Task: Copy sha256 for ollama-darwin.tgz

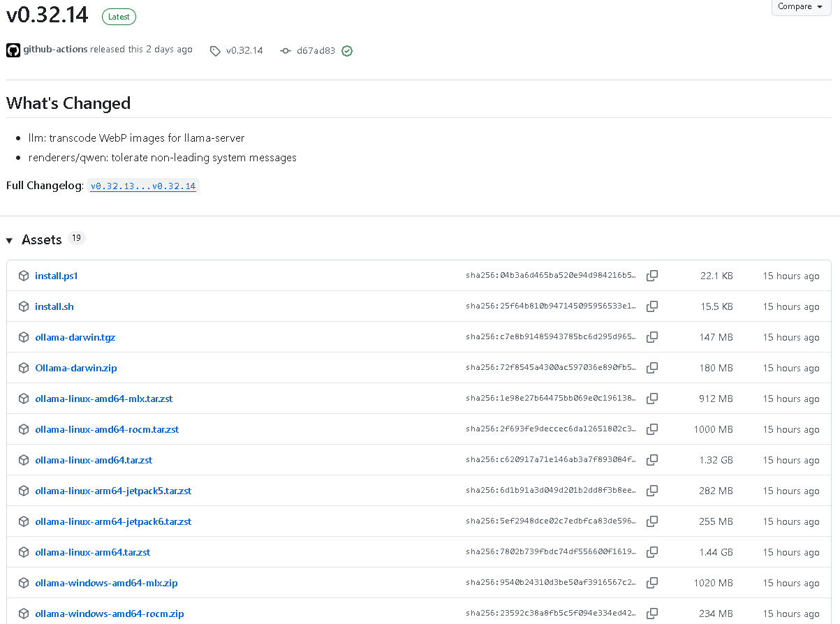Action: coord(652,337)
